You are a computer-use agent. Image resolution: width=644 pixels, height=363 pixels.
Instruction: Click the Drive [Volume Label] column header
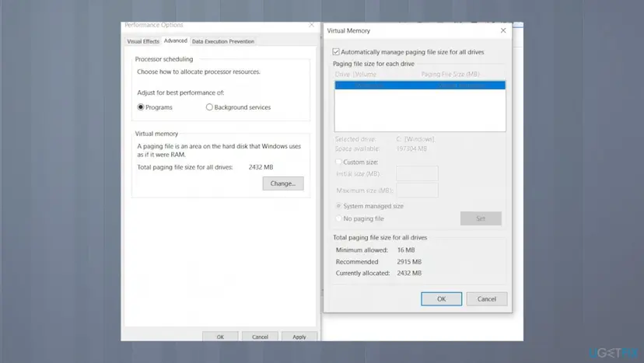[x=355, y=75]
